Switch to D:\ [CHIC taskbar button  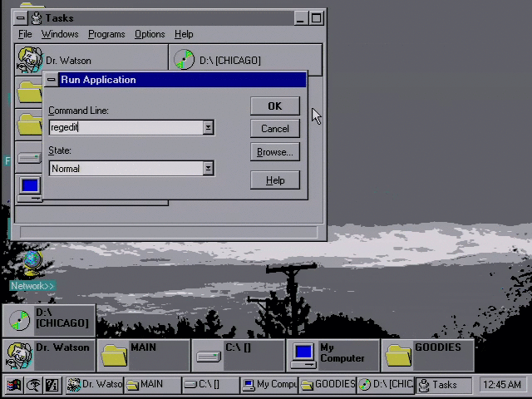(x=386, y=385)
